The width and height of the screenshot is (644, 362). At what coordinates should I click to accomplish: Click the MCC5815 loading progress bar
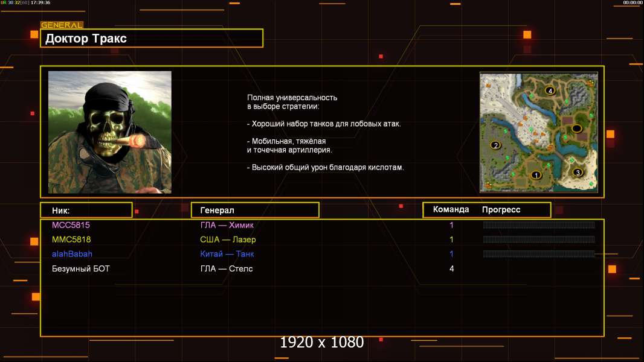[539, 225]
